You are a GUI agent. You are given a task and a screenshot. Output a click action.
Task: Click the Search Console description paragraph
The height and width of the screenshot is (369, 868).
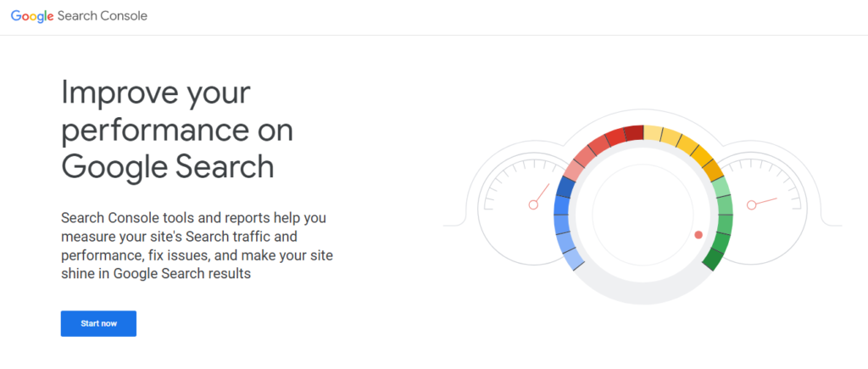click(x=197, y=245)
